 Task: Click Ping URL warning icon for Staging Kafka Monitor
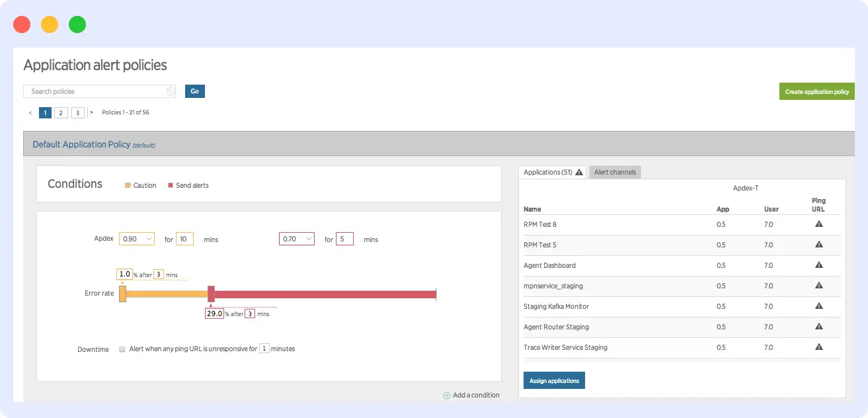818,306
